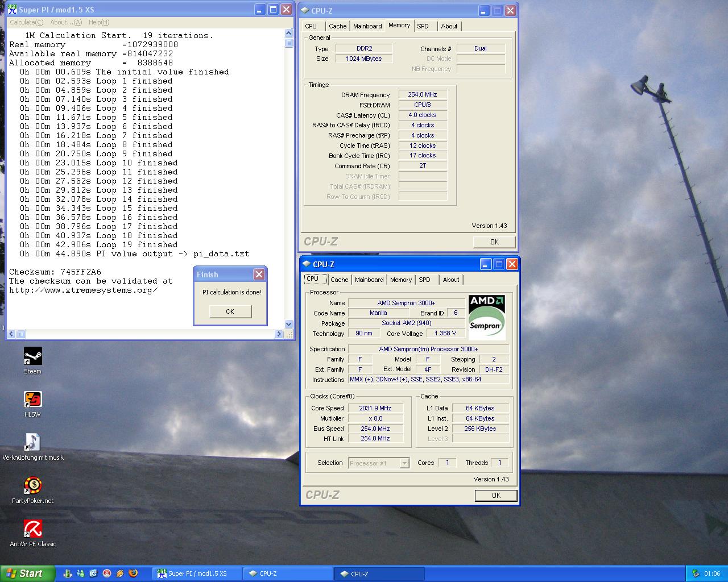Click Super PI horizontal scrollbar right arrow
Viewport: 728px width, 582px height.
point(279,334)
